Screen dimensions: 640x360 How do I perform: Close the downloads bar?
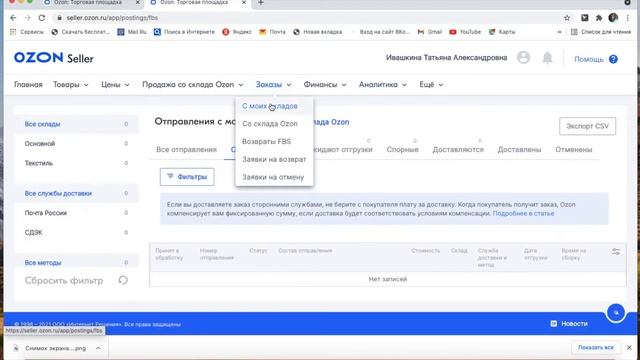629,348
